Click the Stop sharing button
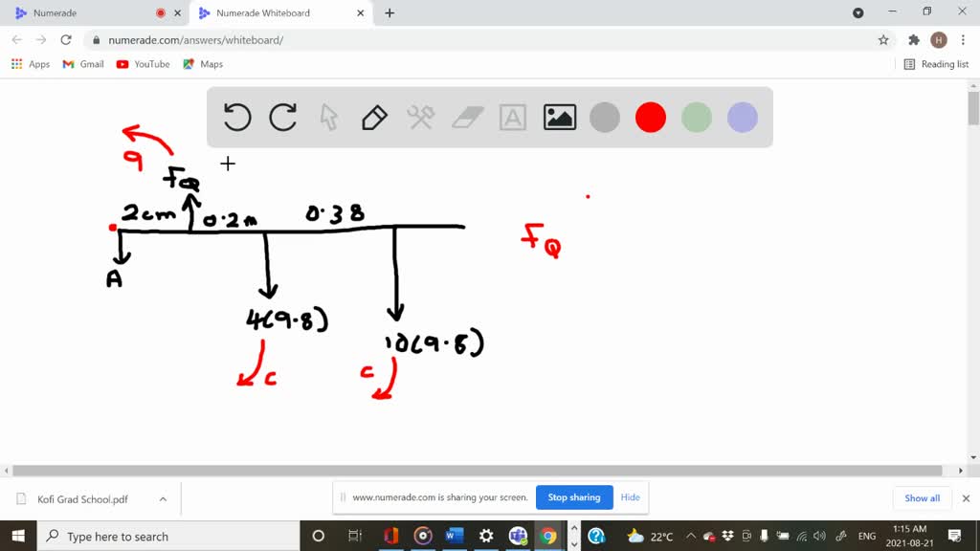The width and height of the screenshot is (980, 551). (573, 497)
